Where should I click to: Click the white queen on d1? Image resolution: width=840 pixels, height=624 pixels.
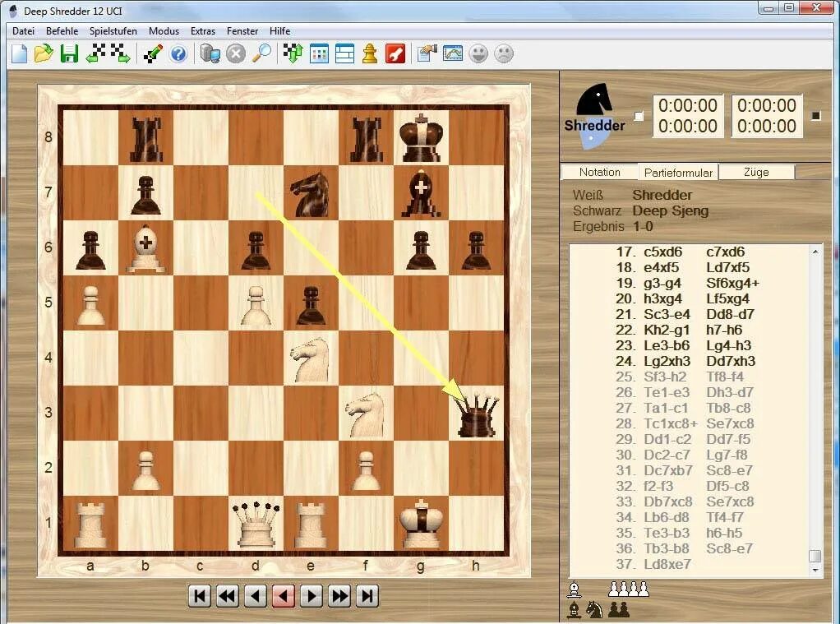[x=256, y=524]
